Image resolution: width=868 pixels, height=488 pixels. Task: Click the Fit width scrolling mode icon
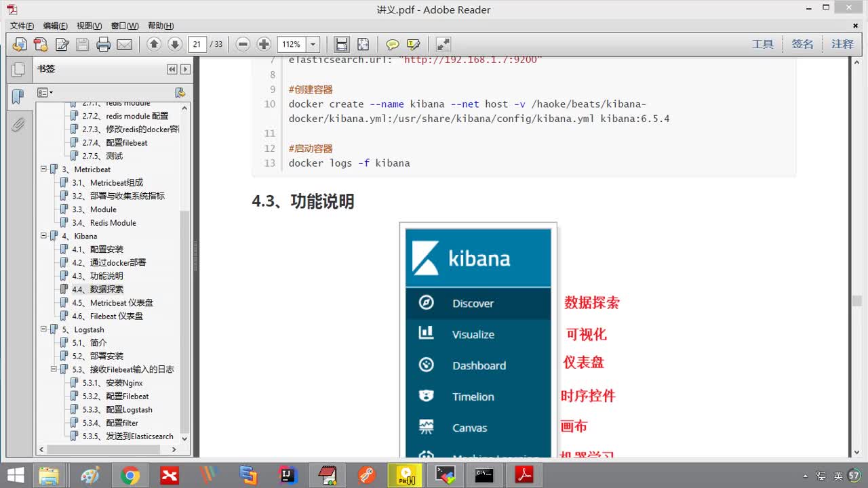(x=342, y=45)
